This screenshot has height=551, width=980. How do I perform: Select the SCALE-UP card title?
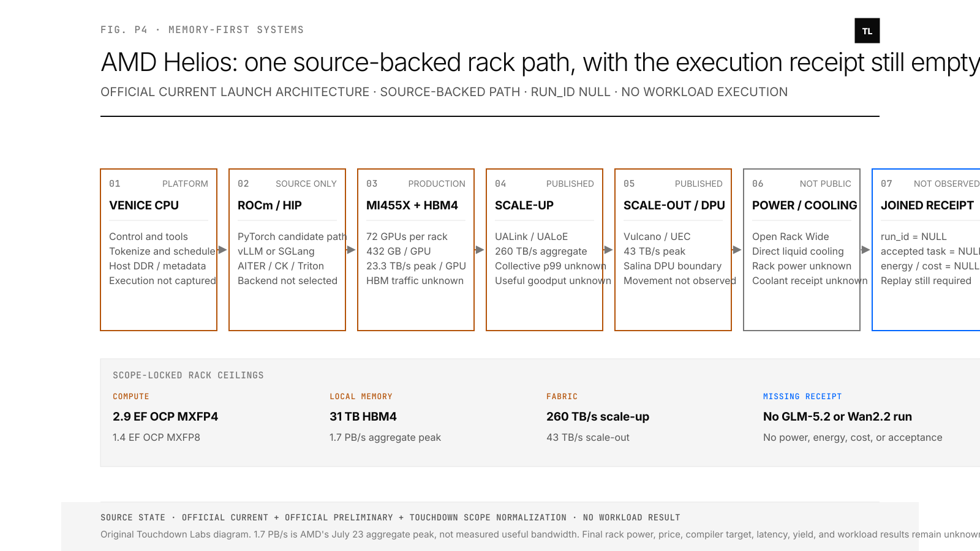[x=524, y=206]
